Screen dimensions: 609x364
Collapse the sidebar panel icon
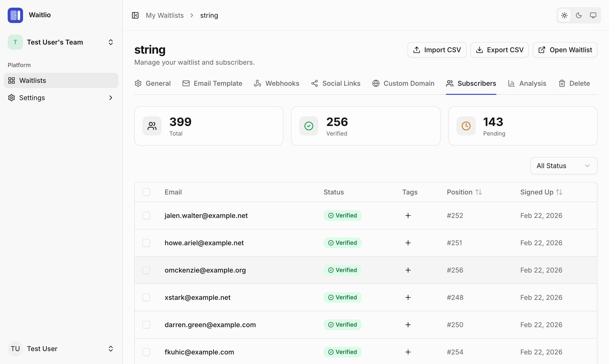coord(135,16)
